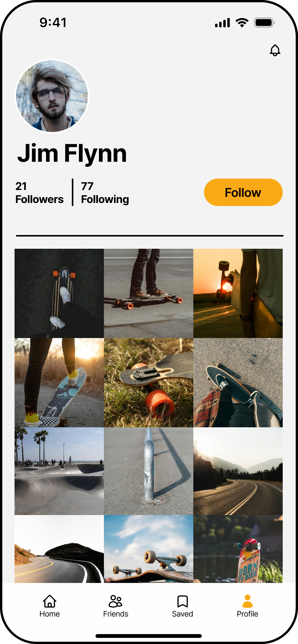
Task: View the 21 Followers list
Action: 39,193
